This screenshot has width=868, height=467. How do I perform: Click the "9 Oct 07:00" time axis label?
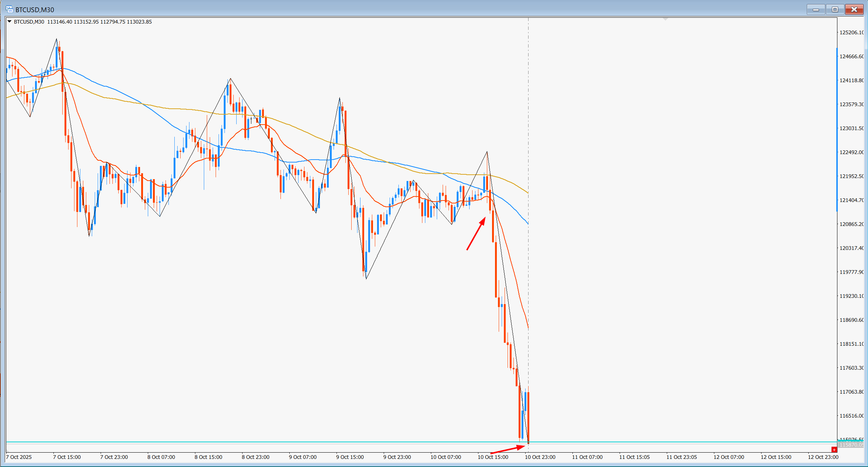[303, 457]
